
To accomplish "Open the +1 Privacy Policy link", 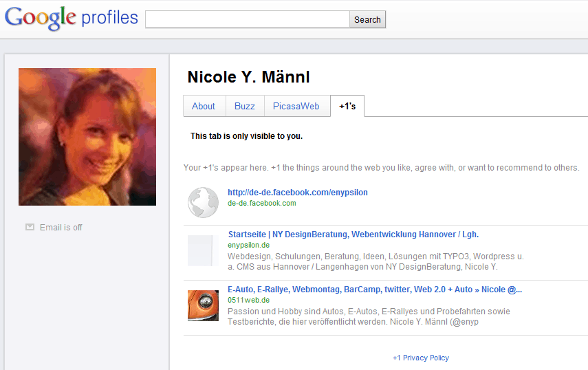I will pyautogui.click(x=420, y=358).
